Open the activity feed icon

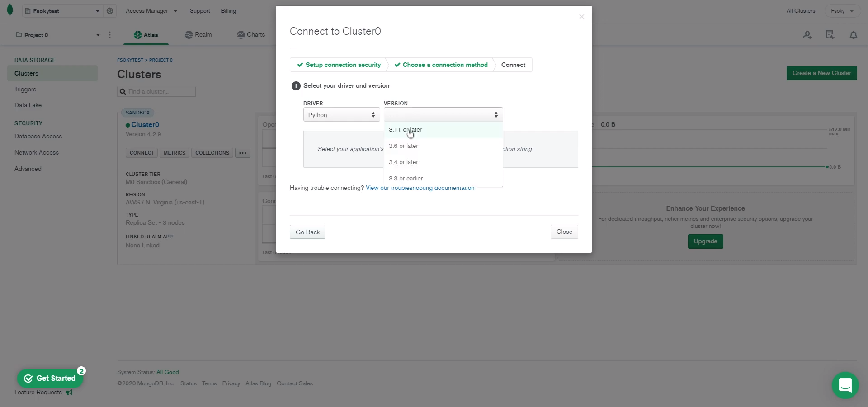click(x=830, y=35)
